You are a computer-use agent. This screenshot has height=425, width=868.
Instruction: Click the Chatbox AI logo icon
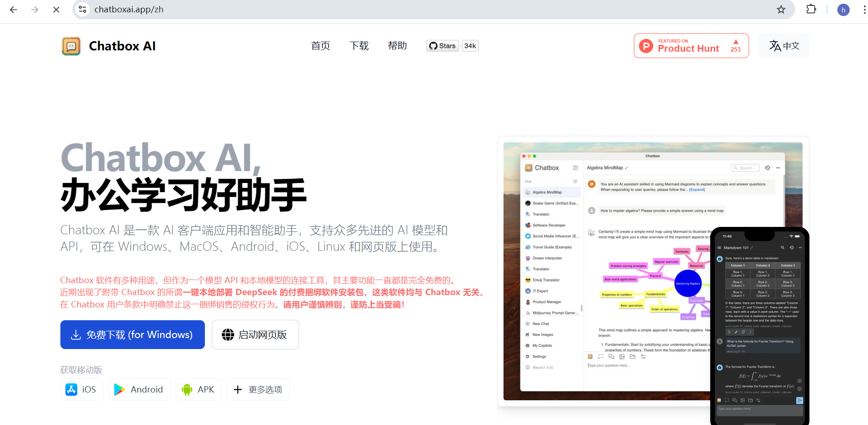(71, 46)
